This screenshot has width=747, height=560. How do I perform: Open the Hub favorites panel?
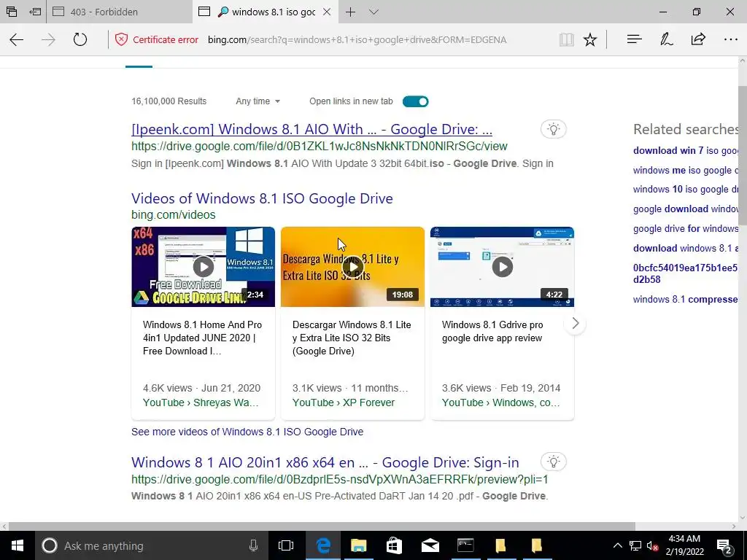634,39
